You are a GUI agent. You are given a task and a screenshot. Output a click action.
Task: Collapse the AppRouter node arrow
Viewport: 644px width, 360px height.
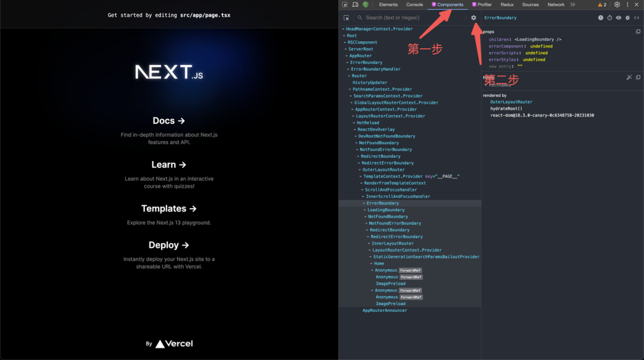point(346,56)
